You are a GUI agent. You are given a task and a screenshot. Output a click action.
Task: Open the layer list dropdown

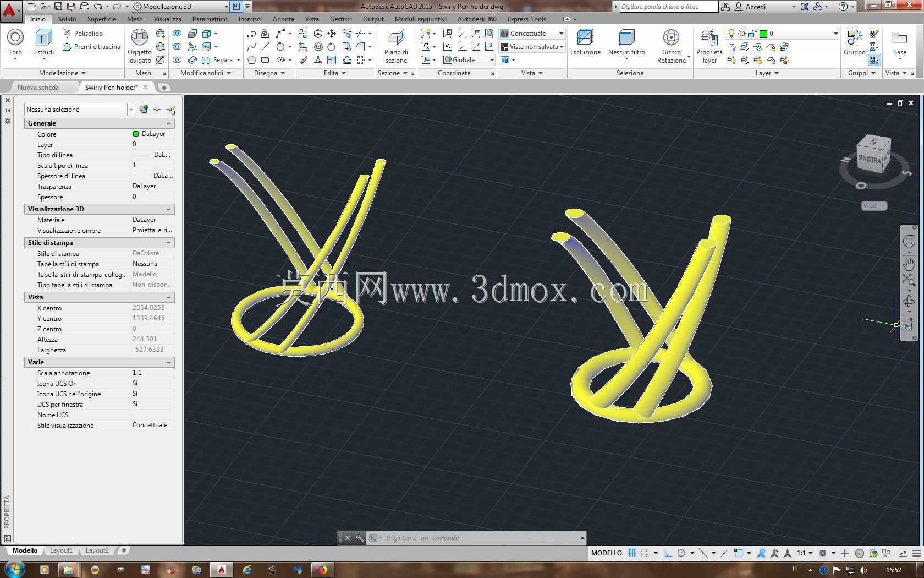click(x=782, y=34)
